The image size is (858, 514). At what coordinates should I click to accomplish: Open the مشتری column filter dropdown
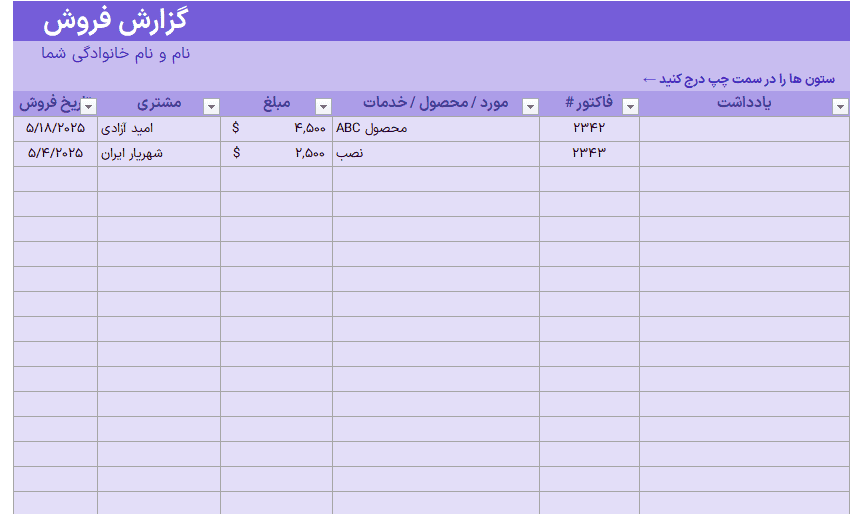point(212,106)
